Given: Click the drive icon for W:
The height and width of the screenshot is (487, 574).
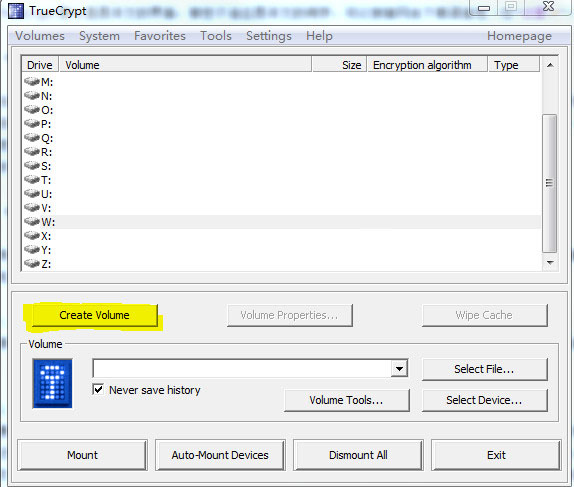Looking at the screenshot, I should [32, 222].
